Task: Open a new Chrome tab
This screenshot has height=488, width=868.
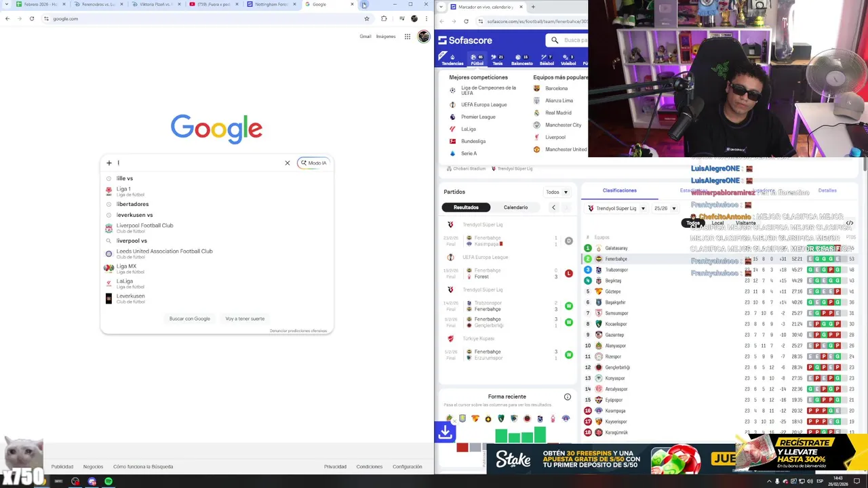Action: pyautogui.click(x=364, y=5)
